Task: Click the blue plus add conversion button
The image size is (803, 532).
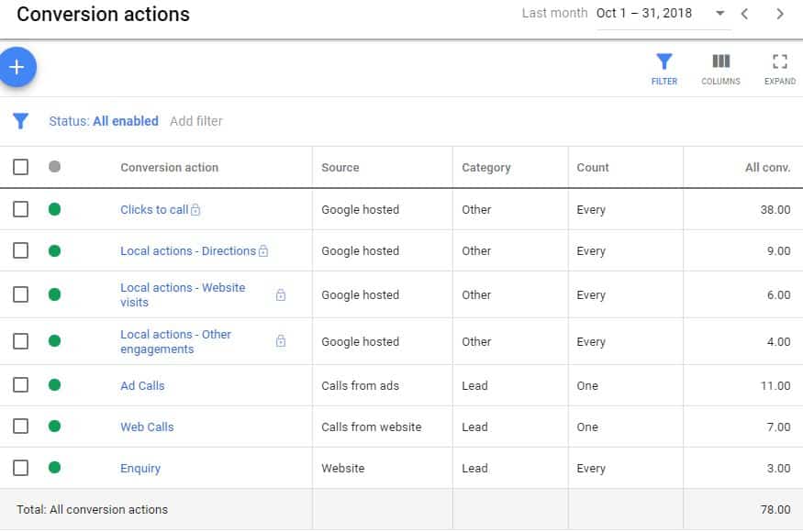Action: 17,67
